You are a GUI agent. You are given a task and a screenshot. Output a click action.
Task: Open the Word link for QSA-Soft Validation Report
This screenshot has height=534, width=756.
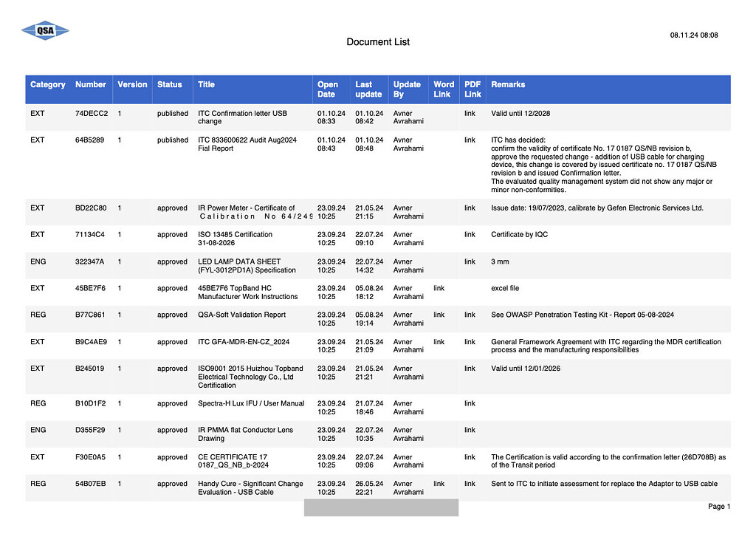440,315
